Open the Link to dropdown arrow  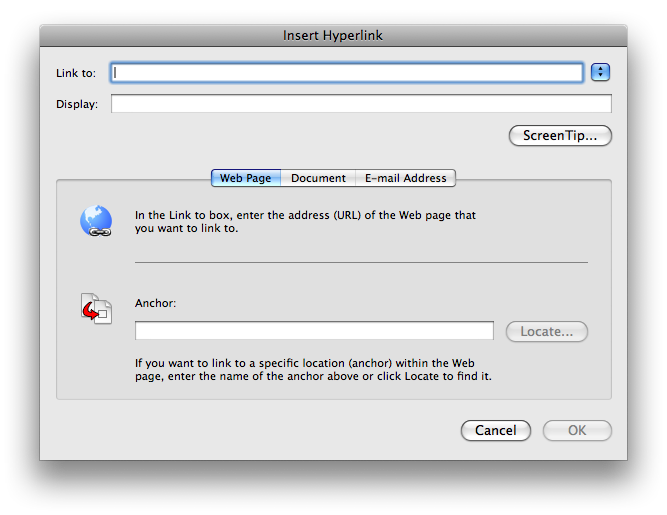pos(600,72)
